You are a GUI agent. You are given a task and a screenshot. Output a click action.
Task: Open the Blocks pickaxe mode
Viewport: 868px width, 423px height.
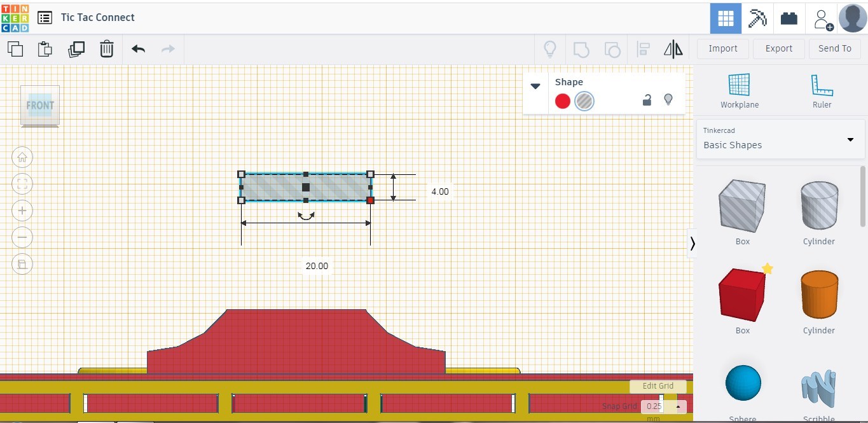[757, 18]
